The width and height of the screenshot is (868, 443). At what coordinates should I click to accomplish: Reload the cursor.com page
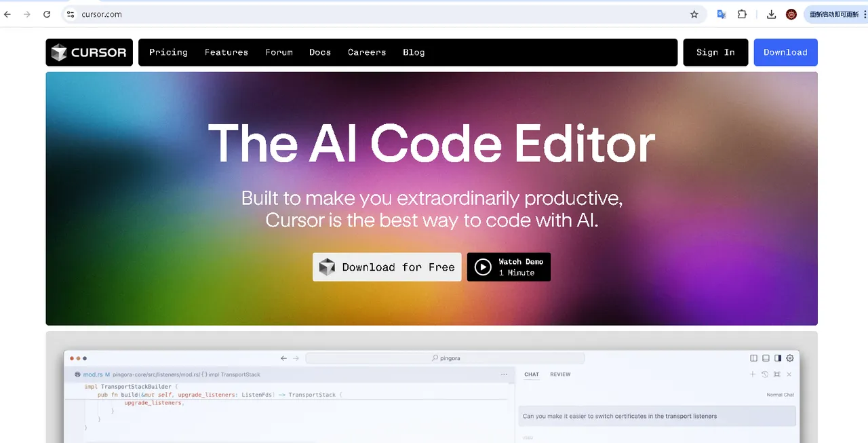point(47,14)
